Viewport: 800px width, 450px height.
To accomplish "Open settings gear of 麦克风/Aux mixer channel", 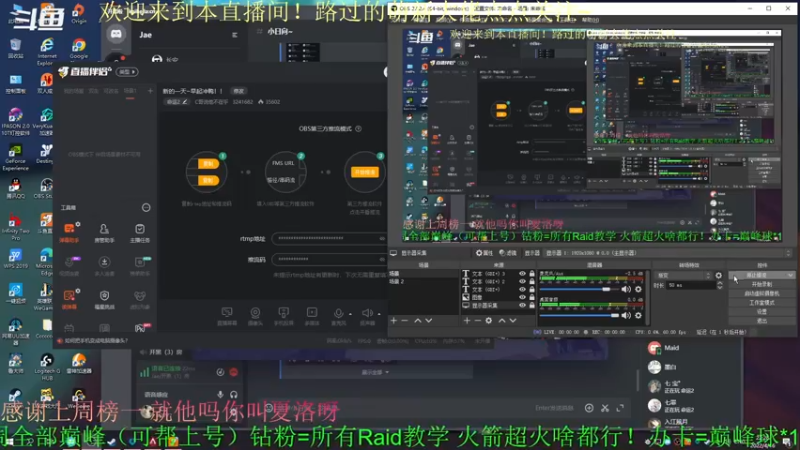I will click(638, 289).
